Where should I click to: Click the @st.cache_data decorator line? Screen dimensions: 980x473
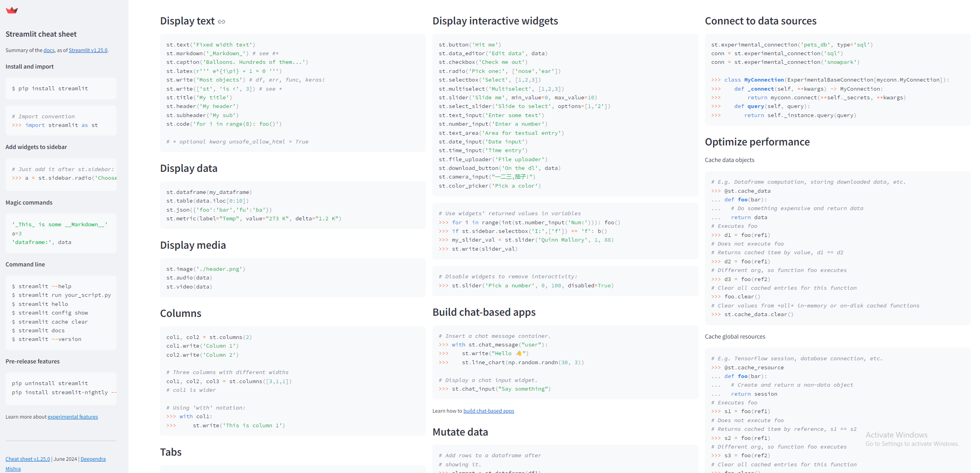pyautogui.click(x=741, y=191)
